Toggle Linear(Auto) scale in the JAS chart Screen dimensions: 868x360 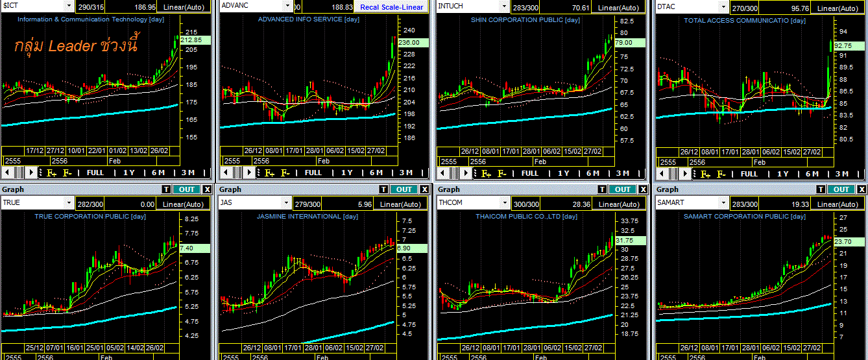[x=400, y=204]
